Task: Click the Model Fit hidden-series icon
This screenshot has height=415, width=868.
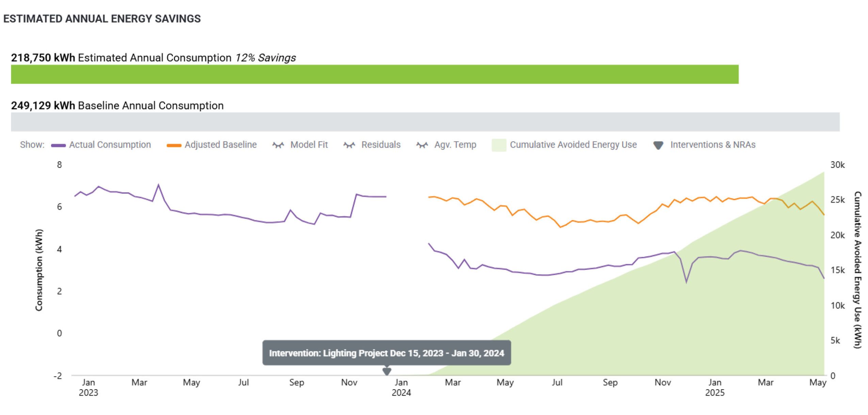Action: pyautogui.click(x=278, y=145)
